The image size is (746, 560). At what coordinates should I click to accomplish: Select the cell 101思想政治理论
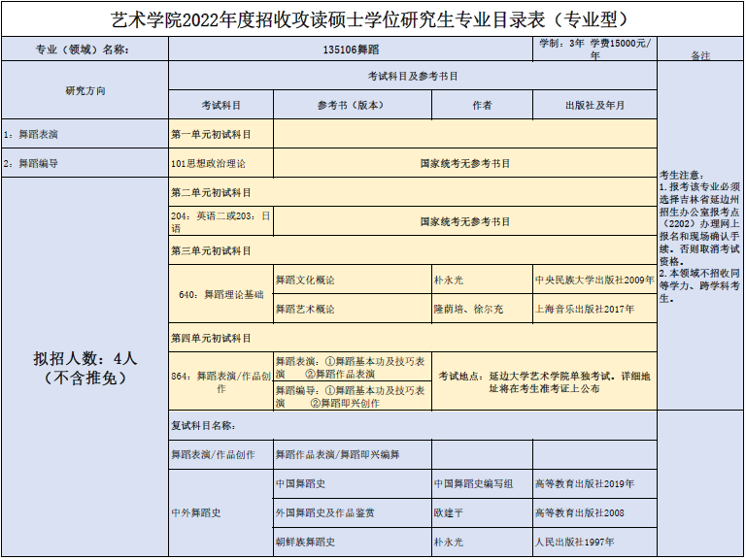(x=220, y=163)
